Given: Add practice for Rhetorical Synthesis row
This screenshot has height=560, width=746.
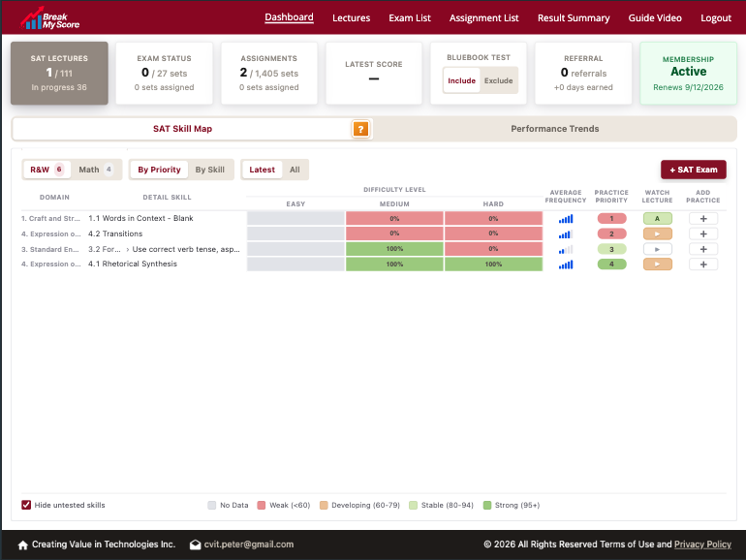Looking at the screenshot, I should click(x=703, y=264).
